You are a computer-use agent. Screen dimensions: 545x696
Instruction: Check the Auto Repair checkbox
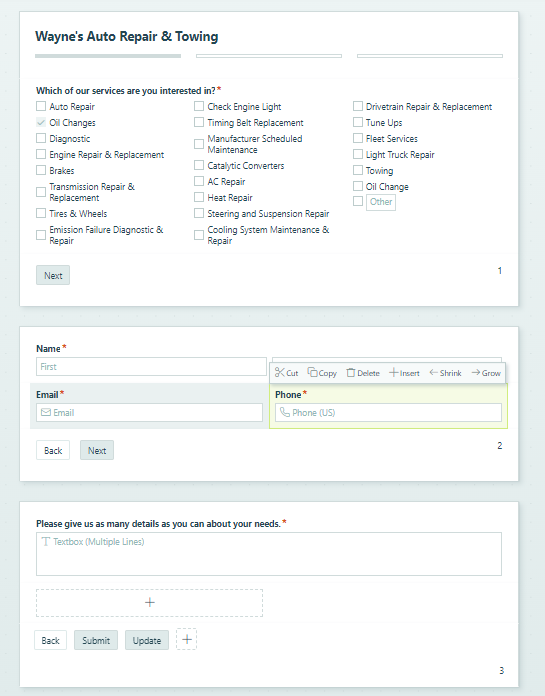(41, 106)
